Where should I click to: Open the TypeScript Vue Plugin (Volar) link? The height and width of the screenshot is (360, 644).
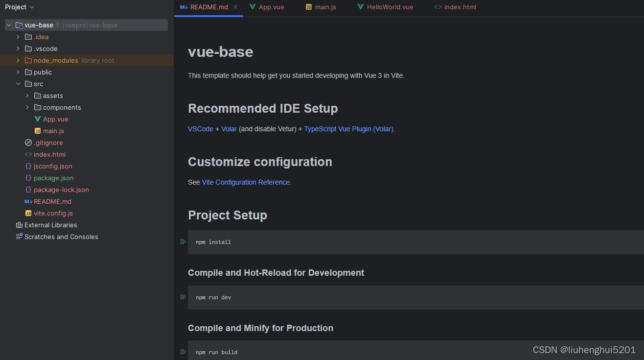(349, 129)
